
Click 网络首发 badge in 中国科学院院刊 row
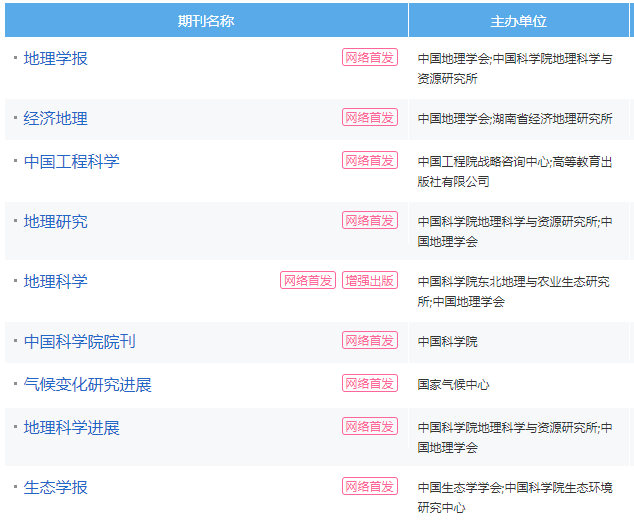coord(370,340)
